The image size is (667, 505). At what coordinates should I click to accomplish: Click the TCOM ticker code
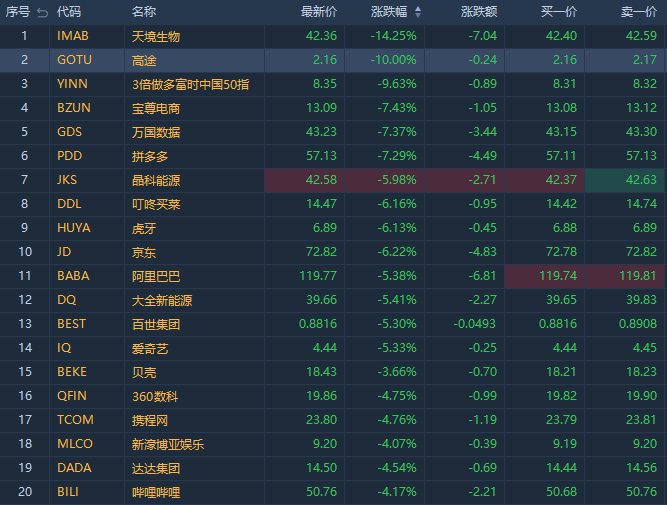[x=75, y=420]
